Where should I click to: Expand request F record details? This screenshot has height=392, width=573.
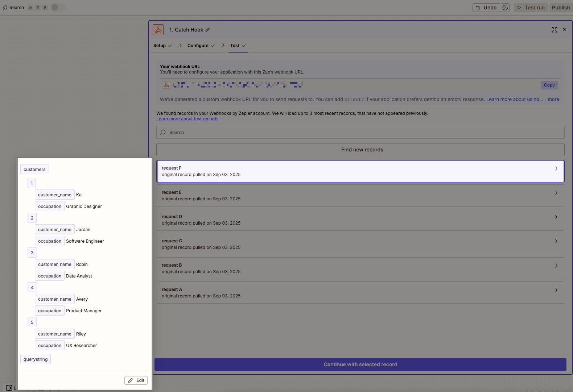(556, 168)
